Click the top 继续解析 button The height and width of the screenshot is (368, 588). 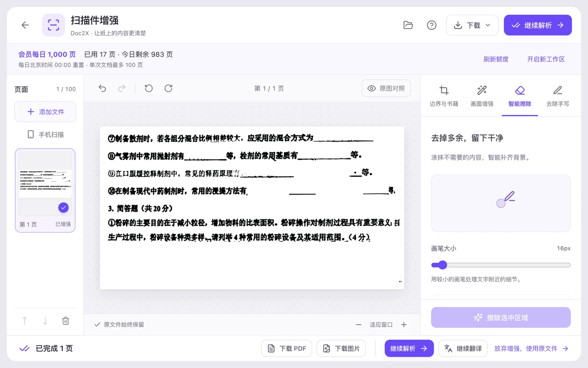[x=538, y=25]
